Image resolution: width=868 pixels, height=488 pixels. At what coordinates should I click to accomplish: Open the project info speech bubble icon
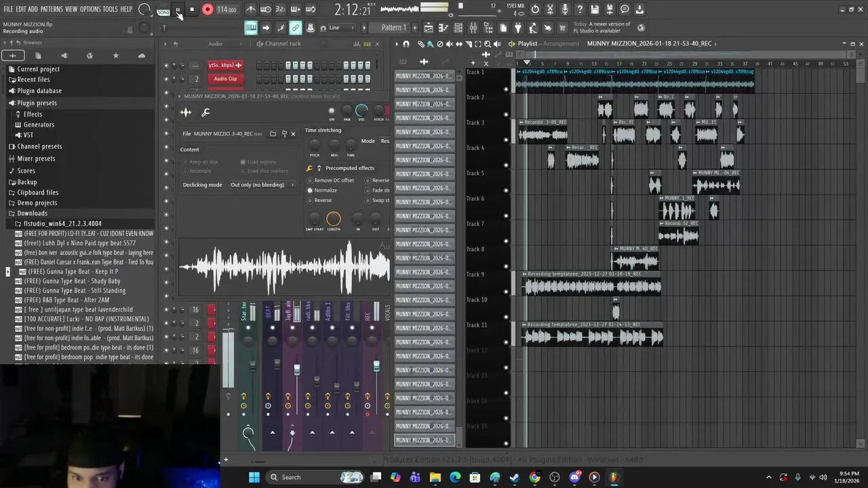click(625, 9)
